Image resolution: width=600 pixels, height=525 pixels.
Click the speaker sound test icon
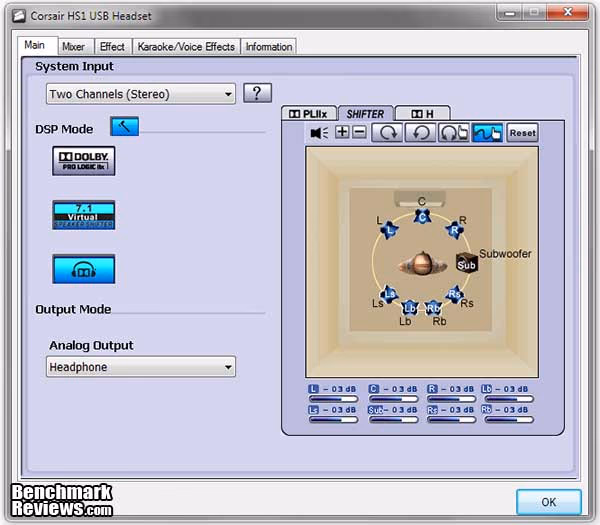tap(319, 133)
